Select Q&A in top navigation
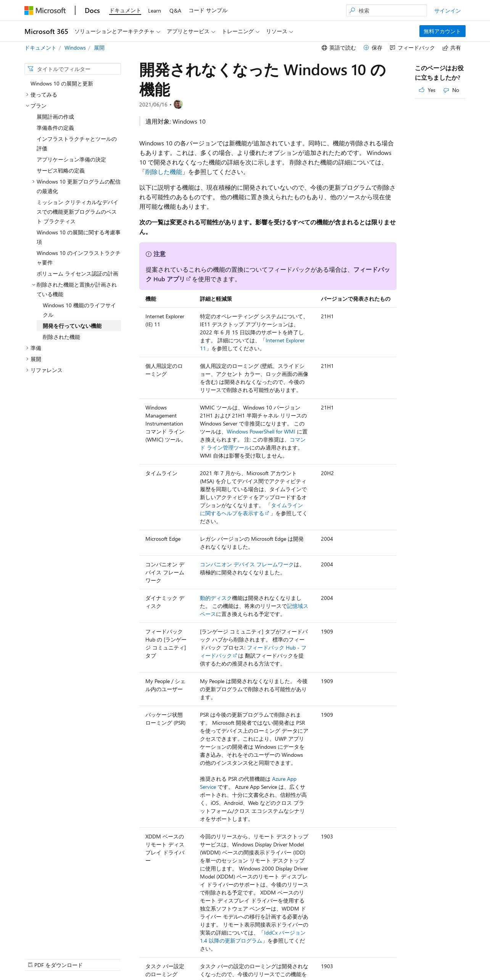 (175, 11)
